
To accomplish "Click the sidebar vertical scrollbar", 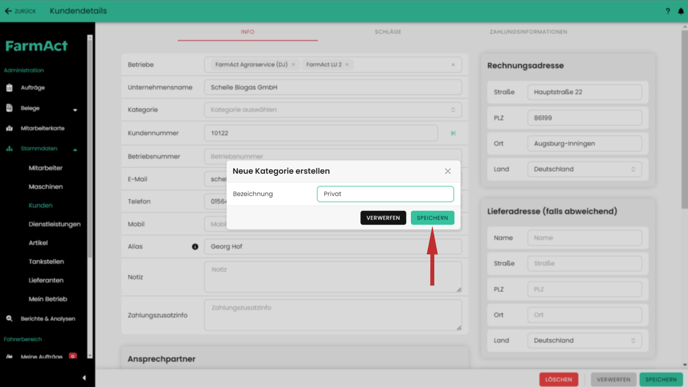I will [x=90, y=149].
